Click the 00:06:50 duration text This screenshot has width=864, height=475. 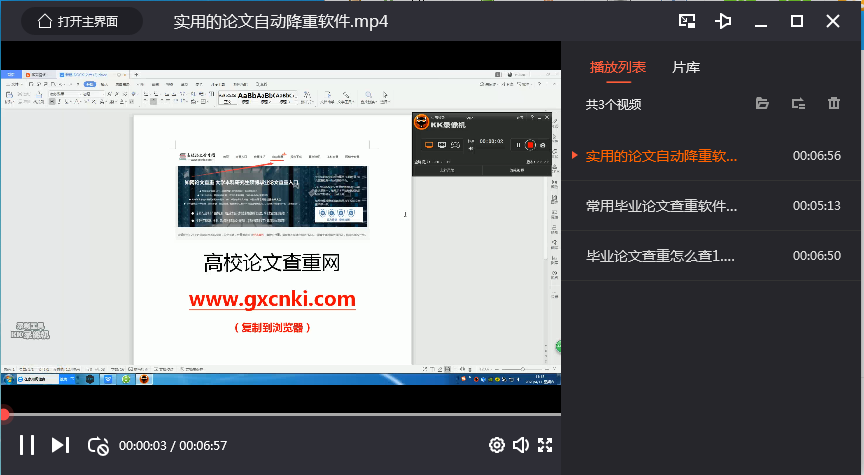817,256
